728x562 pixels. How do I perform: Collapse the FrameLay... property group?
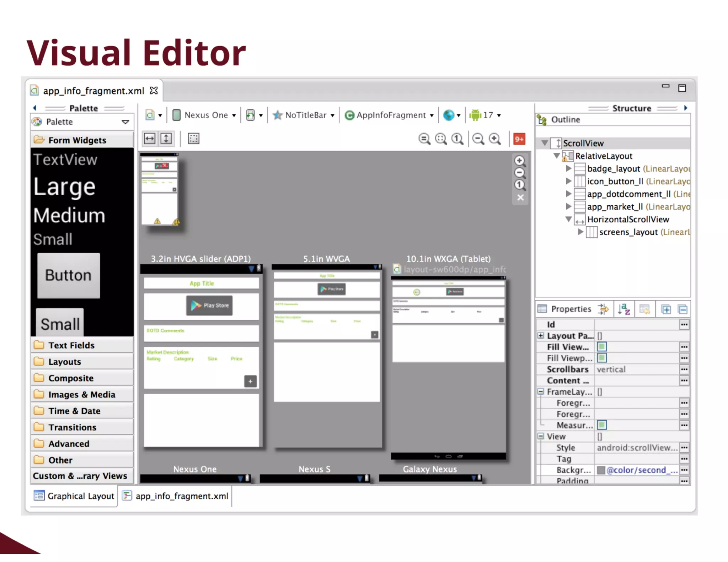[541, 391]
